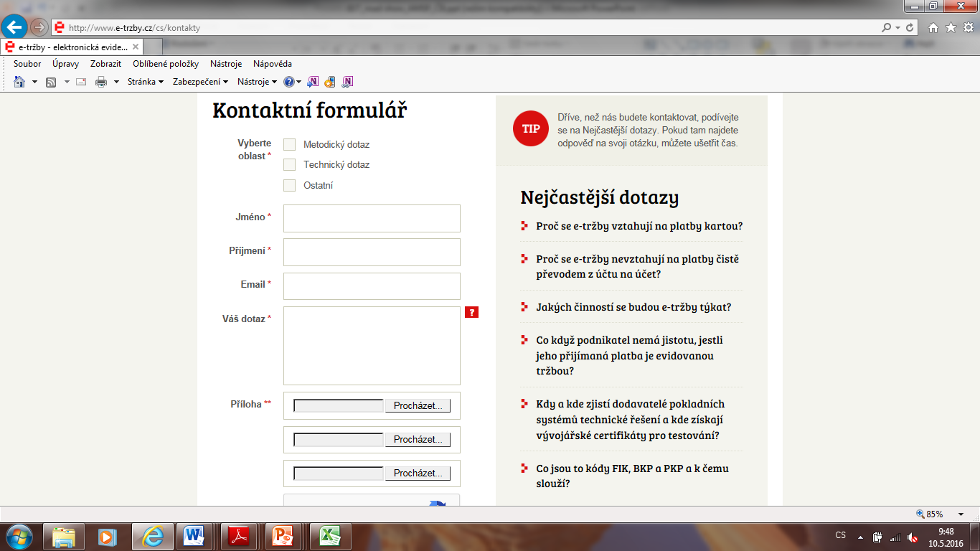Image resolution: width=980 pixels, height=551 pixels.
Task: Close the e-tržby browser tab
Action: click(135, 47)
